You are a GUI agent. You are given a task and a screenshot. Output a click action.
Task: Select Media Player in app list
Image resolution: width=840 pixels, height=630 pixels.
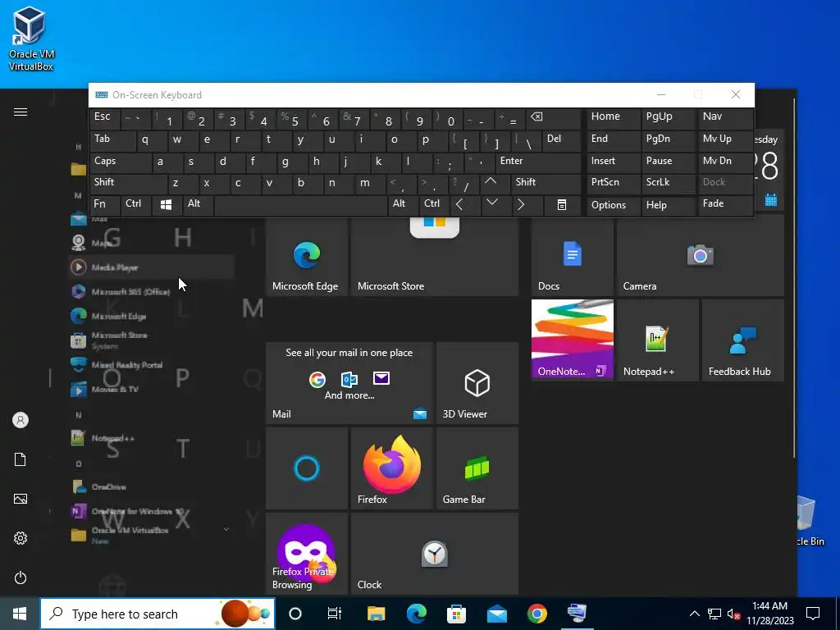(x=152, y=267)
